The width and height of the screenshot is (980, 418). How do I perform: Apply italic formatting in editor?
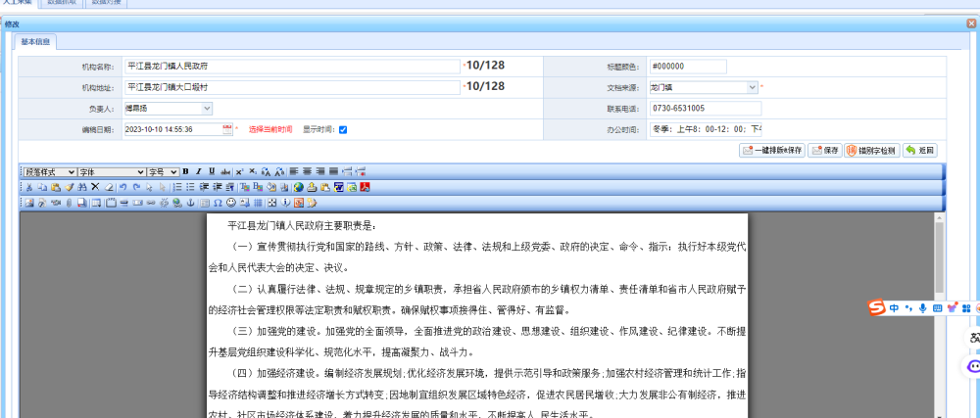click(x=198, y=171)
